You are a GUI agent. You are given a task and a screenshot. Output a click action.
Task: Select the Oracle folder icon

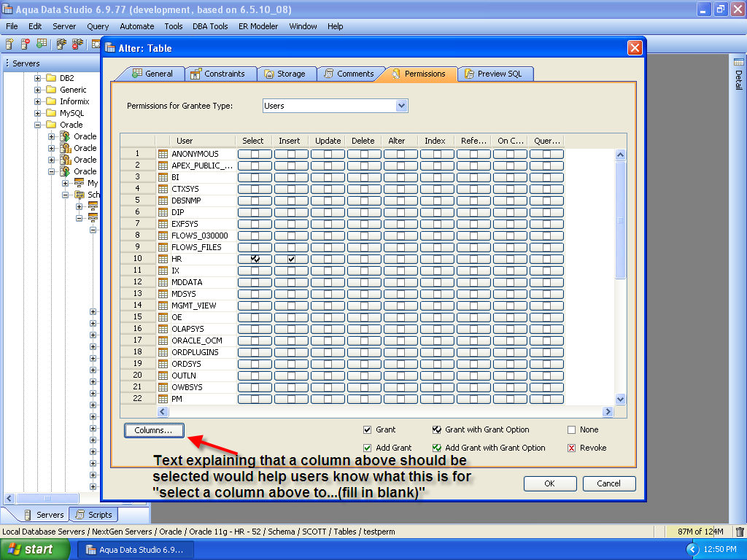pos(52,125)
